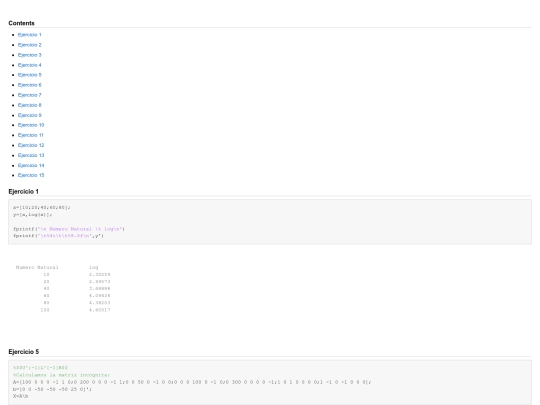Click the output value 4.38203
Image resolution: width=540 pixels, height=405 pixels.
[100, 303]
